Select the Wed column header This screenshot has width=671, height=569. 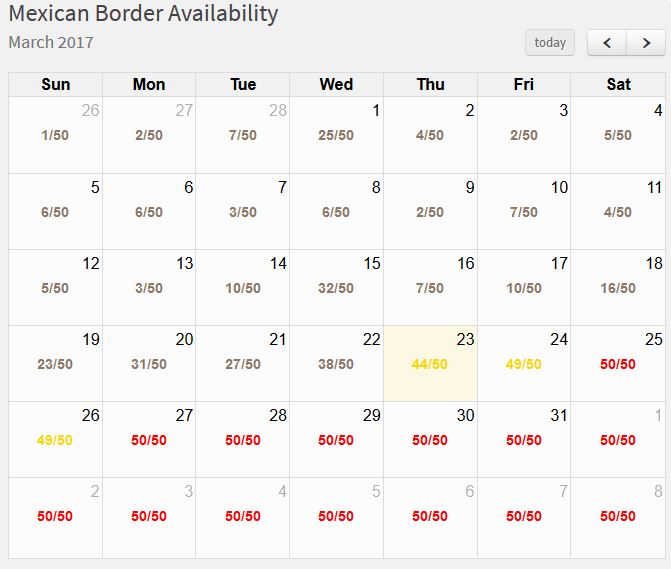(336, 85)
